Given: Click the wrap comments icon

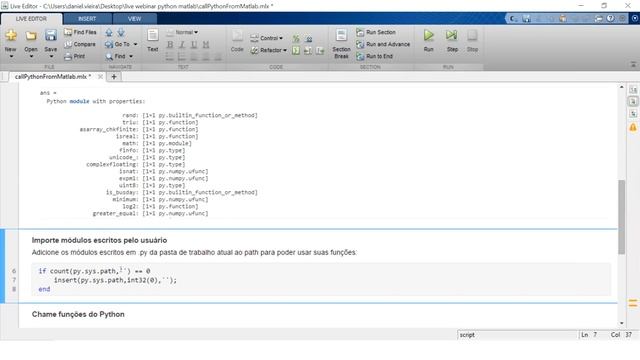Looking at the screenshot, I should [309, 39].
